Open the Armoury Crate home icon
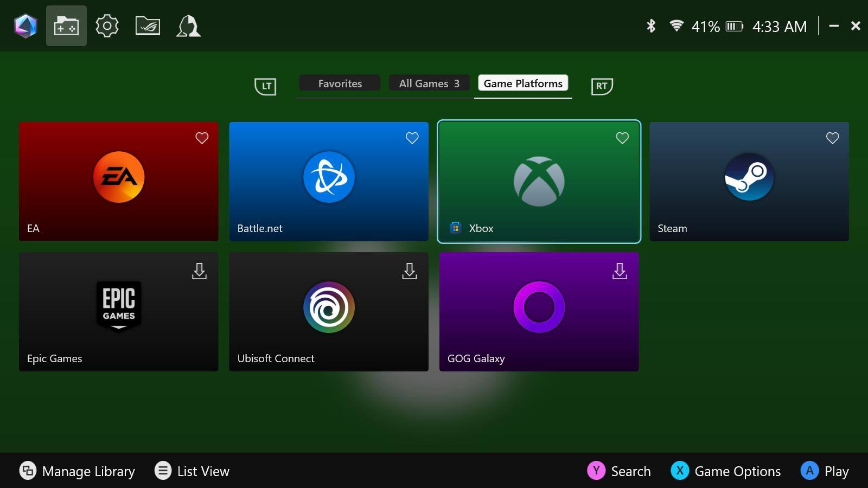The image size is (868, 488). 25,26
